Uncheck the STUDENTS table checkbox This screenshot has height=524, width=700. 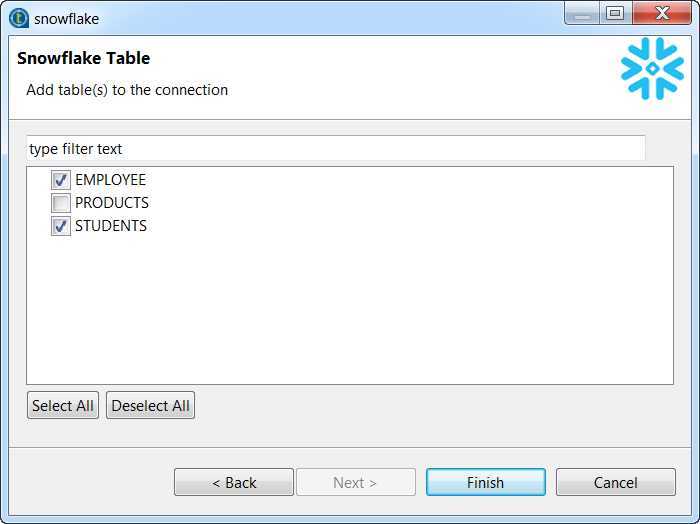tap(61, 227)
